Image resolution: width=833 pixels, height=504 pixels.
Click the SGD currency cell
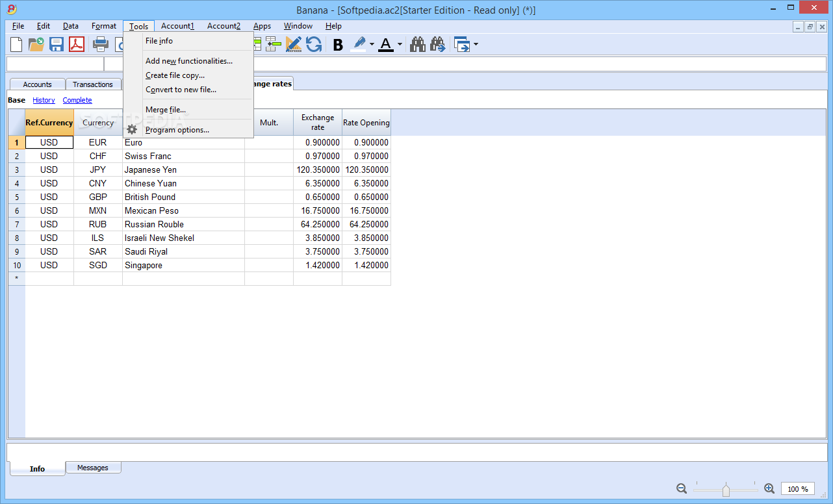(x=98, y=265)
